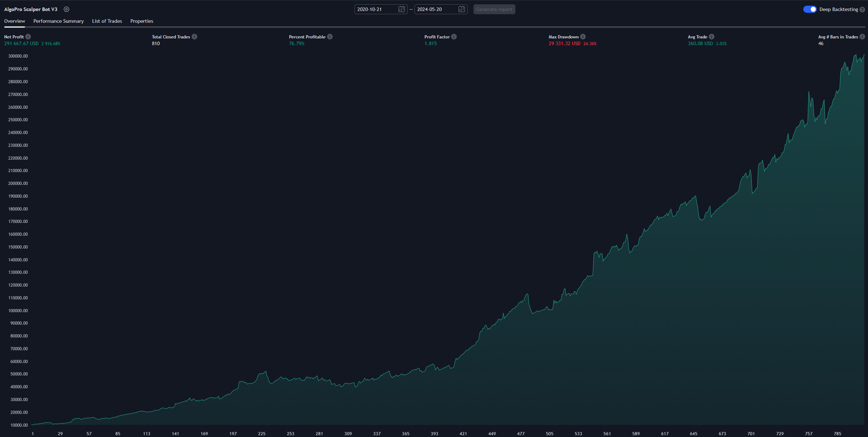The image size is (868, 437).
Task: Click y-axis label 150000.00
Action: point(18,247)
